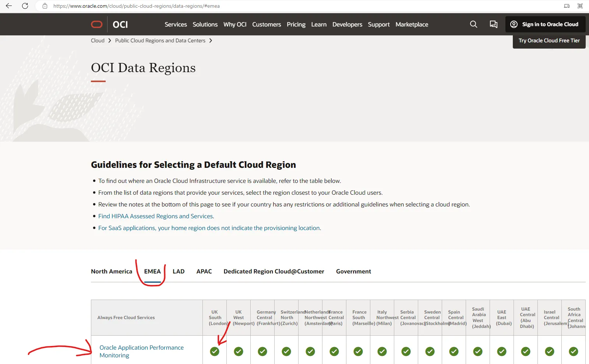
Task: Click the Try Oracle Cloud Free Tier button
Action: 549,40
